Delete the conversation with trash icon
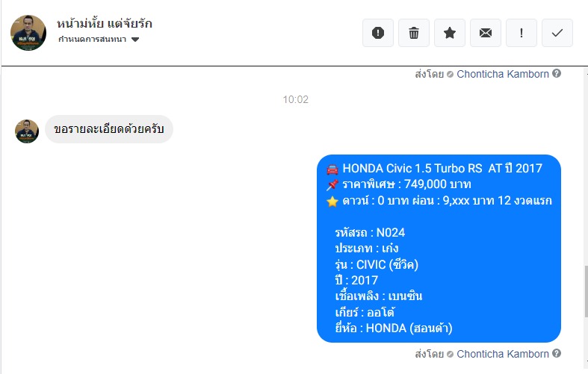Image resolution: width=588 pixels, height=374 pixels. coord(414,33)
